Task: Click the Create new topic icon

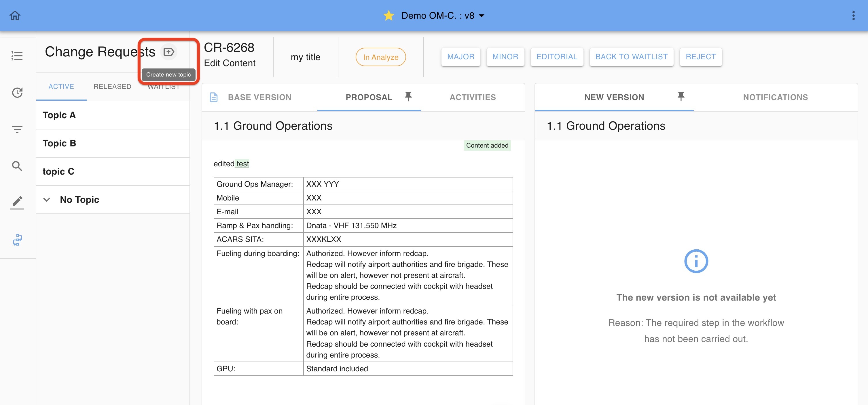Action: (x=168, y=52)
